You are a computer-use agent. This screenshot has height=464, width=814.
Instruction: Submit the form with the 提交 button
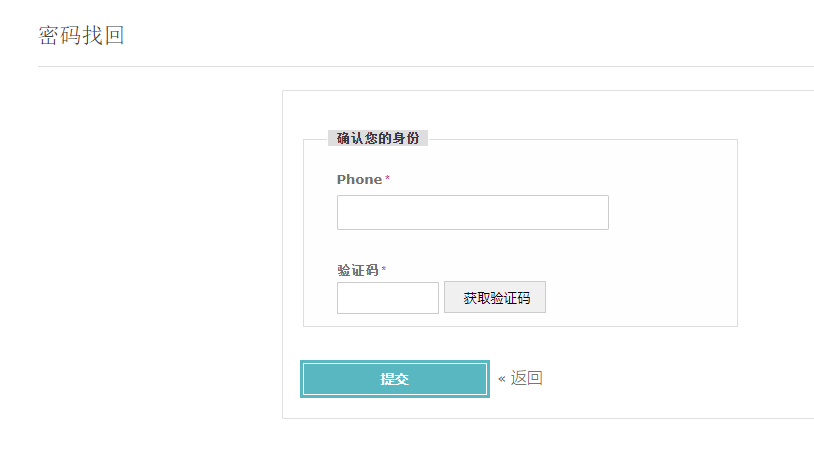point(395,379)
